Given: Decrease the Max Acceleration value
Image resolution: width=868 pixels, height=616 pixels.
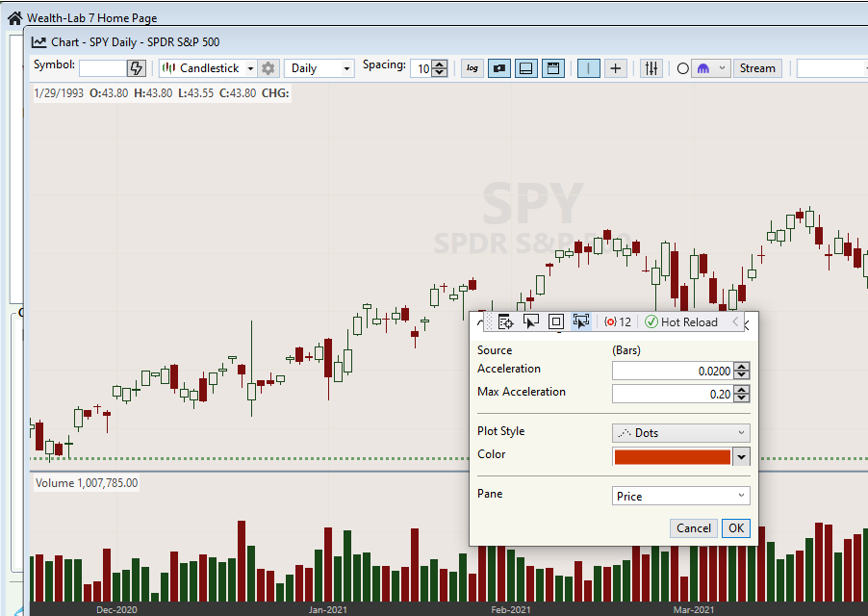Looking at the screenshot, I should (x=742, y=398).
